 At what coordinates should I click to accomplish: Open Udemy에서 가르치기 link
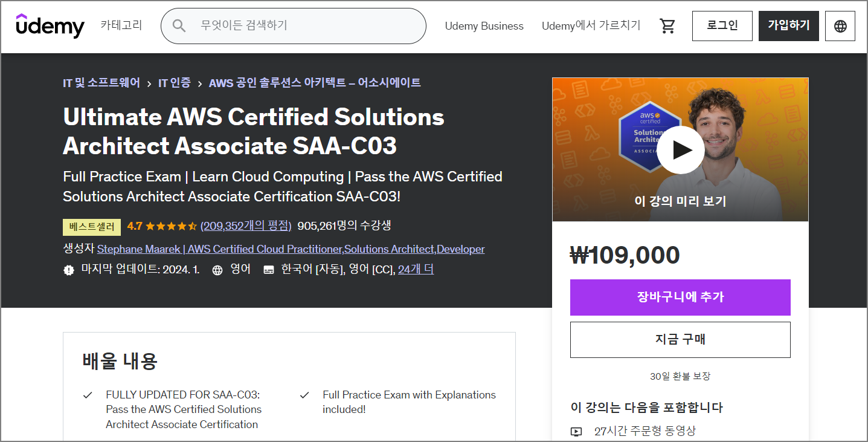[x=591, y=26]
